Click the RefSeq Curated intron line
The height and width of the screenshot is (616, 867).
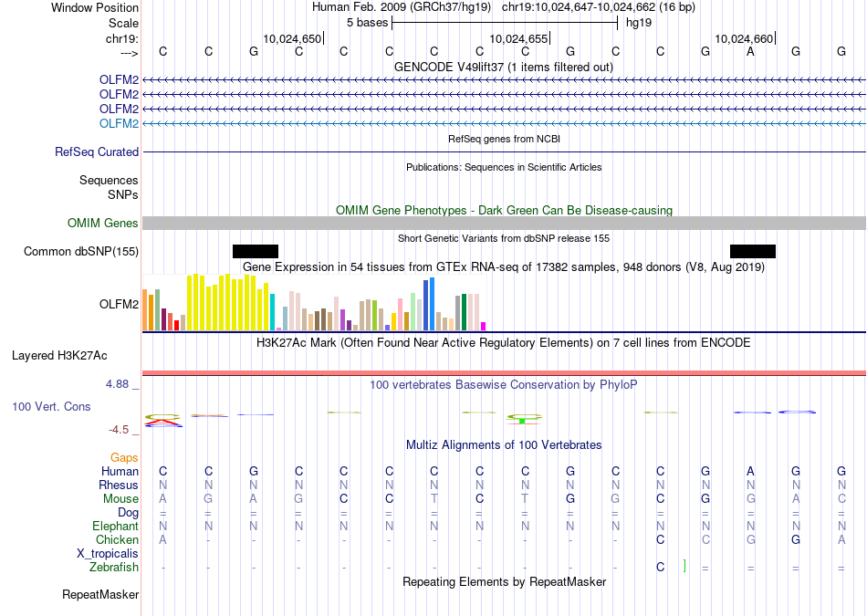point(505,152)
